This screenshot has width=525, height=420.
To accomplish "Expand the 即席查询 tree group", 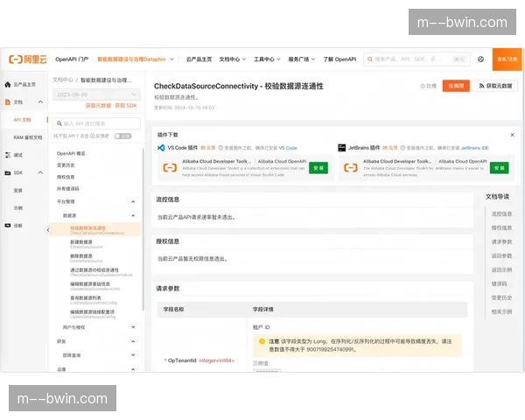I will 133,355.
